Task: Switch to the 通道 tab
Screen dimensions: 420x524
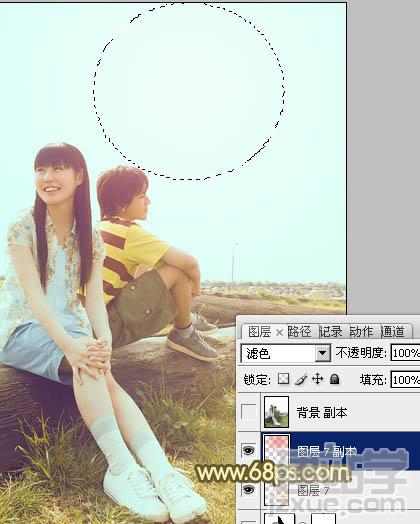Action: point(393,332)
